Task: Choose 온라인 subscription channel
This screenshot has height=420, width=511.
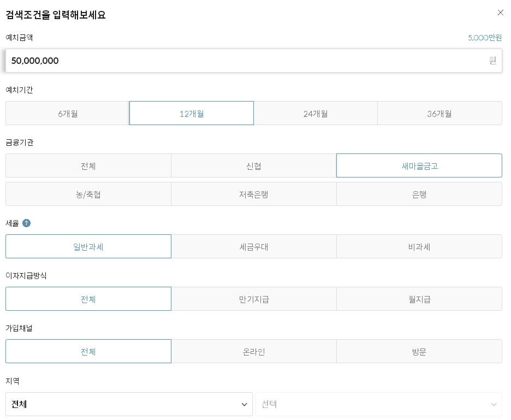Action: [x=253, y=352]
